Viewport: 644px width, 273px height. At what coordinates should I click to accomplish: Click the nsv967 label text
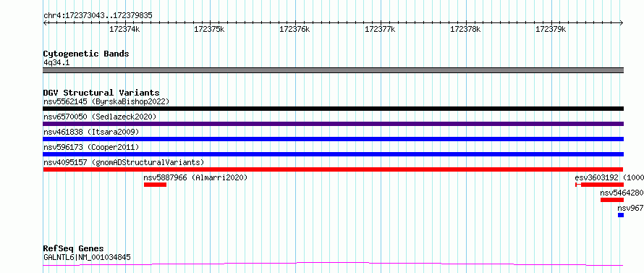click(630, 208)
